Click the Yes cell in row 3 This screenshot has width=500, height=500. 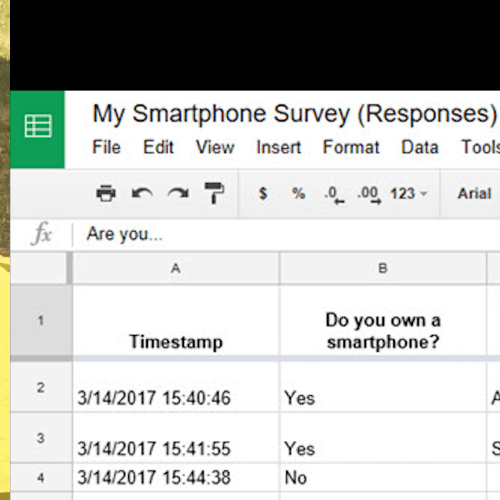[x=383, y=438]
